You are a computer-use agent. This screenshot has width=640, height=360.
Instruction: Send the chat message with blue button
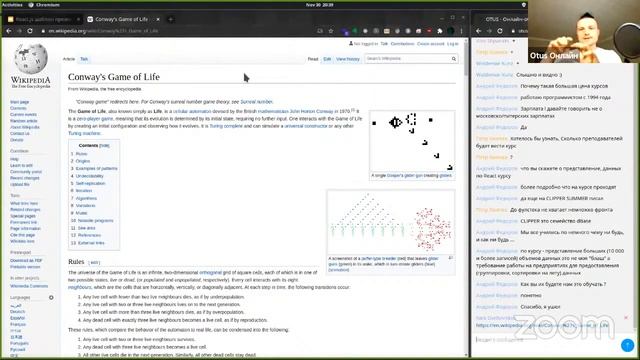point(627,345)
